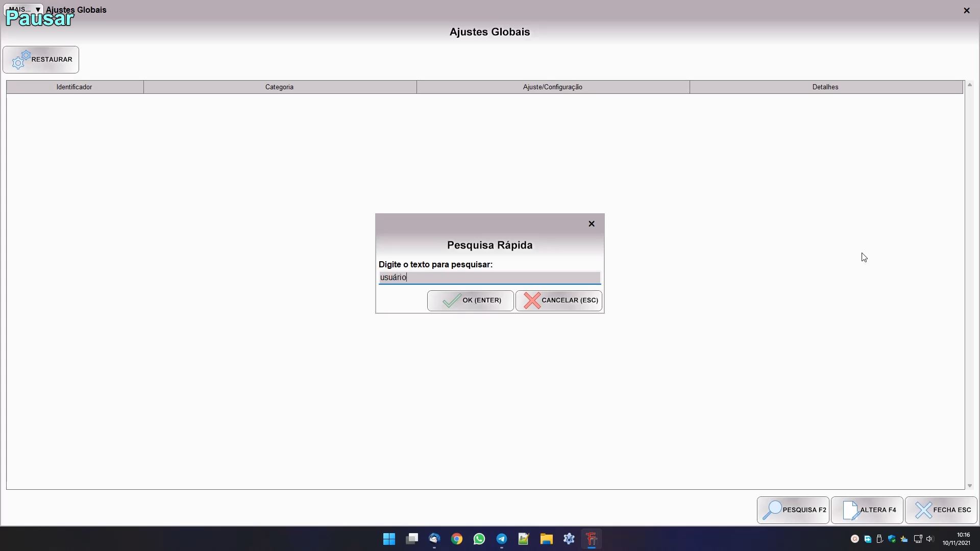This screenshot has width=980, height=551.
Task: Open File Explorer from the taskbar
Action: [x=546, y=539]
